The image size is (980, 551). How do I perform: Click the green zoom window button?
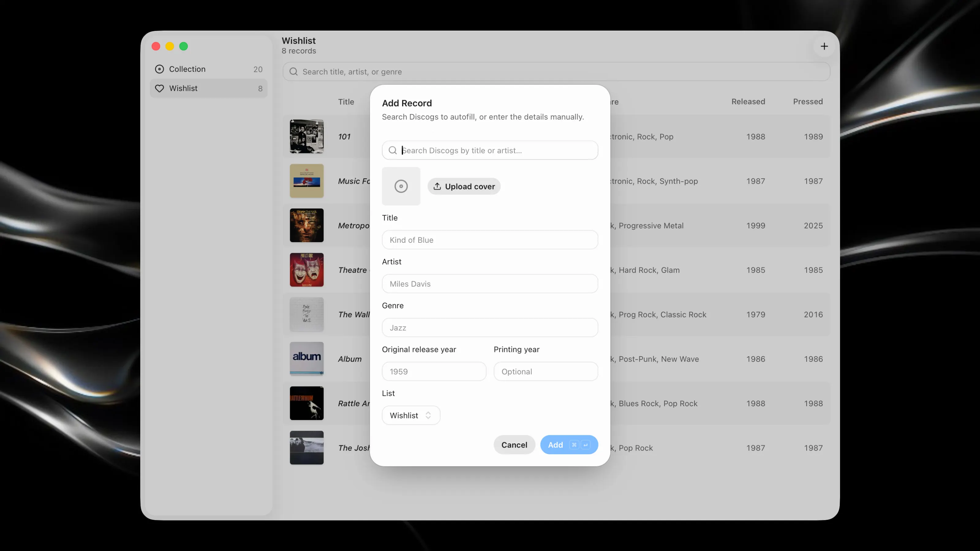(x=184, y=47)
